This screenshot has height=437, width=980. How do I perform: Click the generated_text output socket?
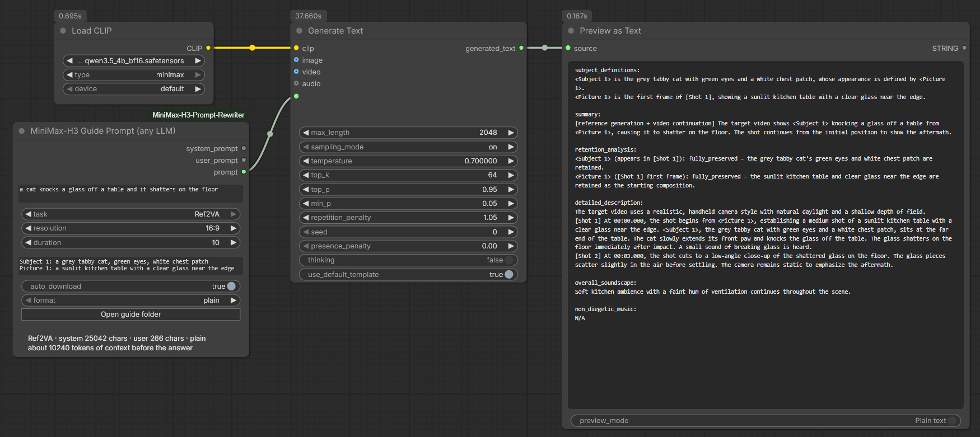(x=521, y=48)
